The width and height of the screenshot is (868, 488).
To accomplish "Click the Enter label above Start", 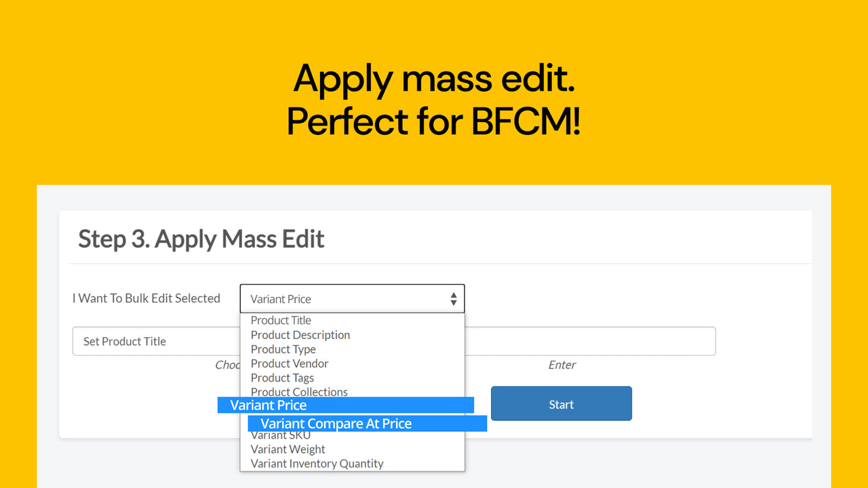I will coord(561,365).
